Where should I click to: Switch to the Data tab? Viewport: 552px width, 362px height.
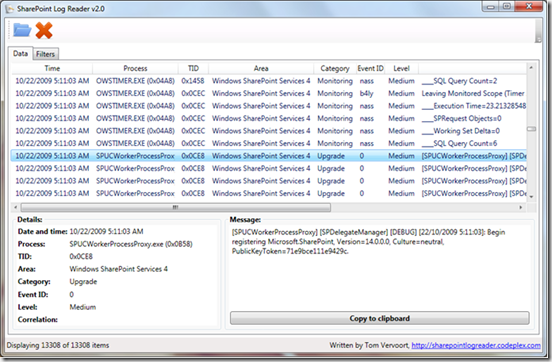(x=20, y=54)
